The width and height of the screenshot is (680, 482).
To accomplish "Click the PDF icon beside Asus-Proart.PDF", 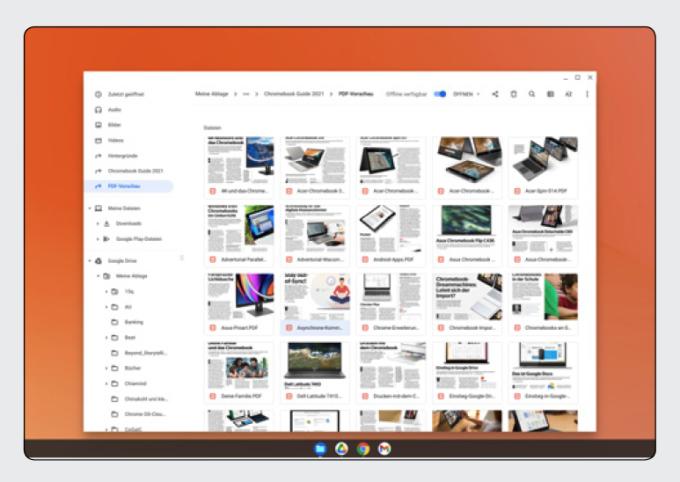I will tap(212, 328).
